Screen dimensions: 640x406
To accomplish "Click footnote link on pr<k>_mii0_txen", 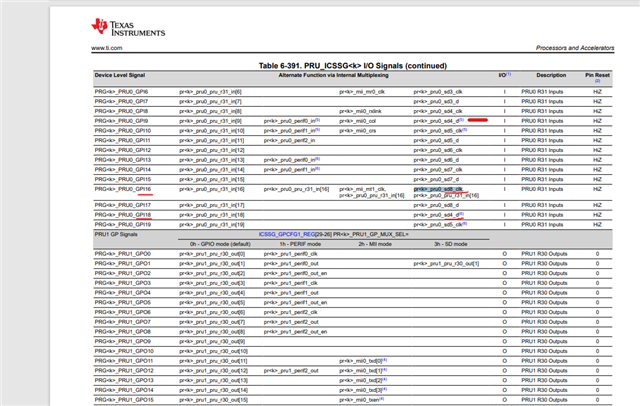I will coord(381,399).
